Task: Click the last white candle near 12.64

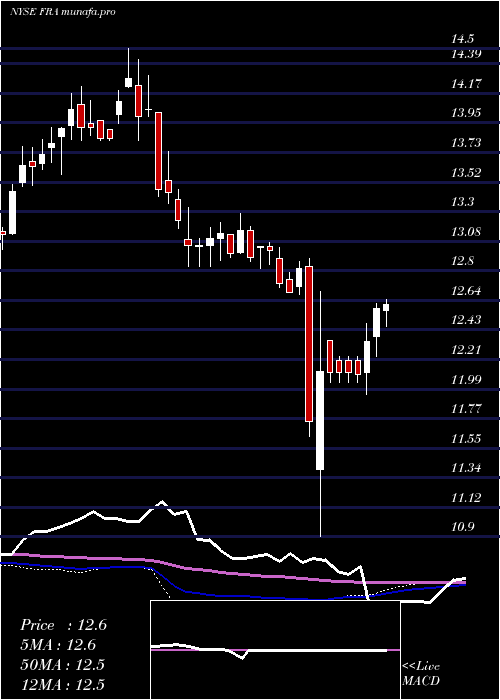Action: coord(386,308)
